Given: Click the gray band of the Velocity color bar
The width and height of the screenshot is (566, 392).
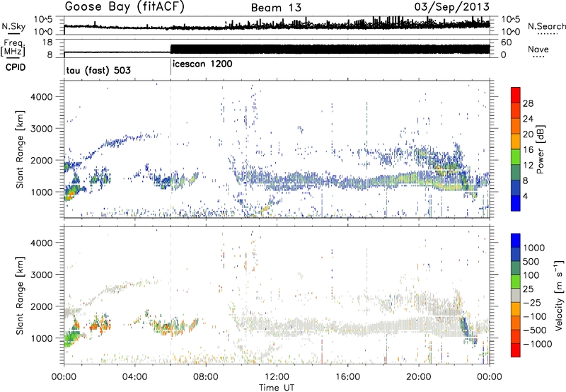Looking at the screenshot, I should tap(516, 296).
